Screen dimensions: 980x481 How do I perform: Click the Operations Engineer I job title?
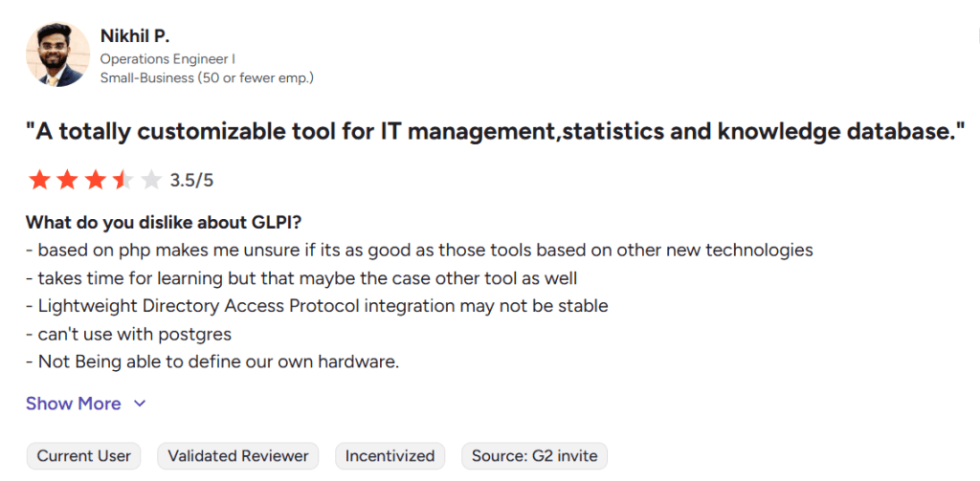click(167, 59)
